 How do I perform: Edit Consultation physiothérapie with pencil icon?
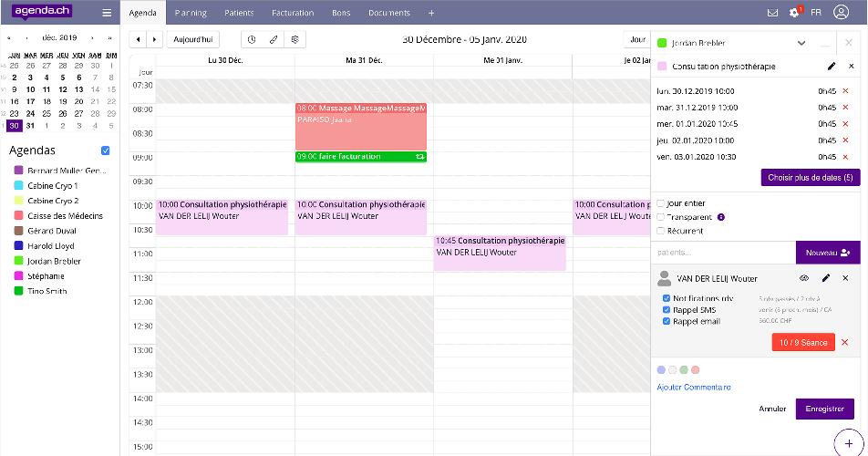831,67
